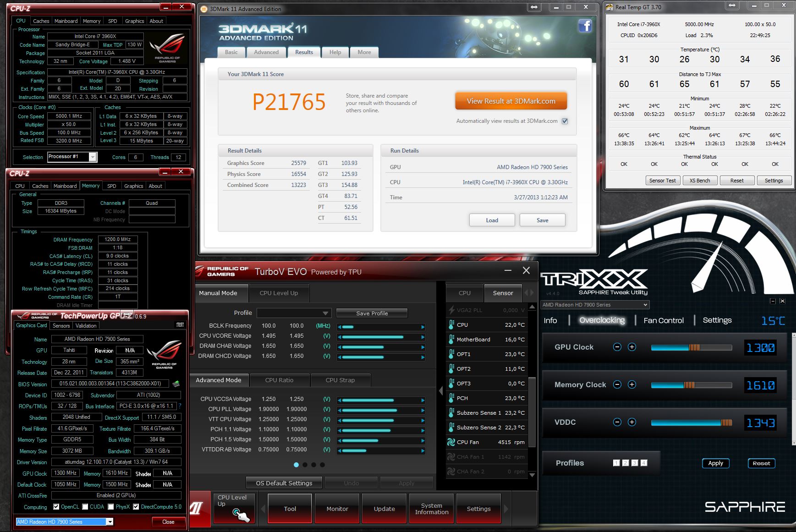Open the Advanced tab in 3DMark 11
796x532 pixels.
click(x=266, y=52)
